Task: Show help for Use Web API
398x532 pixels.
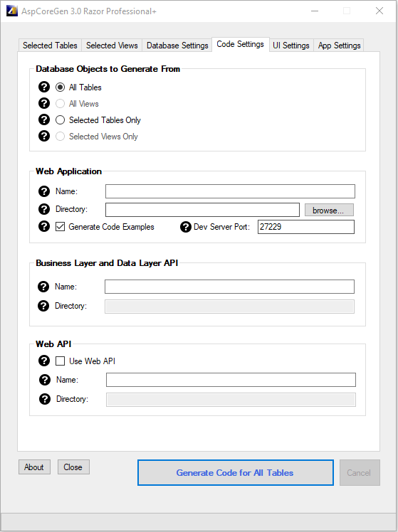Action: pyautogui.click(x=44, y=361)
